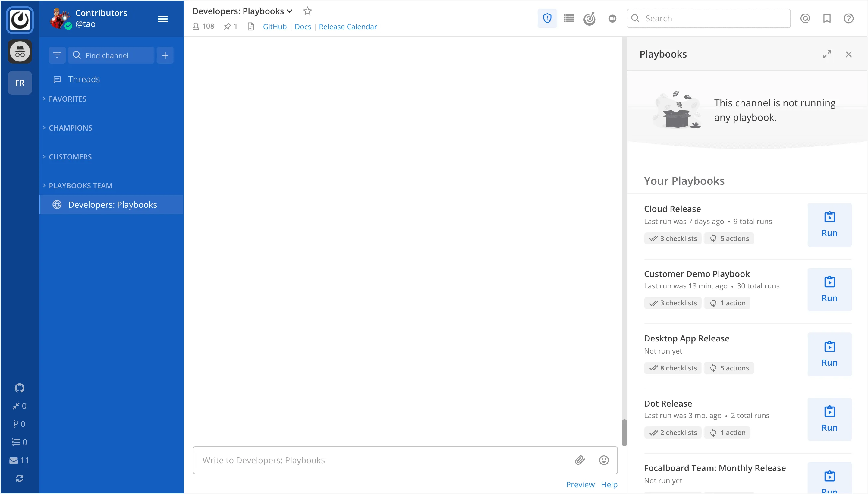Open recent mentions with the @ icon
Viewport: 868px width, 494px height.
tap(805, 18)
